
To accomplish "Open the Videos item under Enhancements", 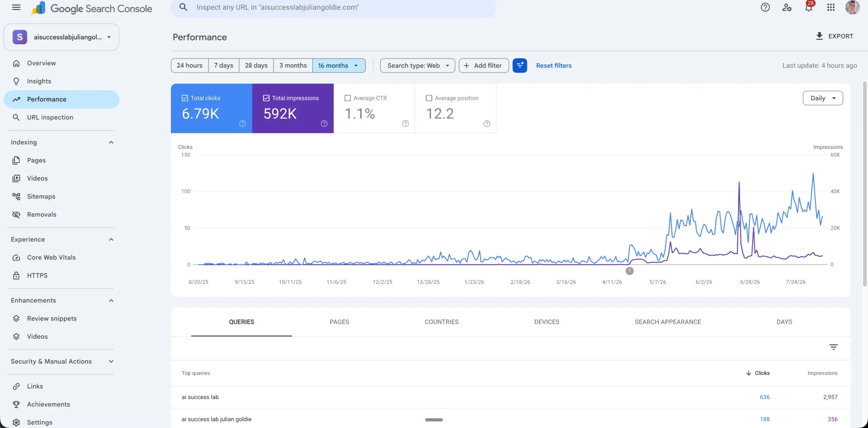I will click(61, 336).
